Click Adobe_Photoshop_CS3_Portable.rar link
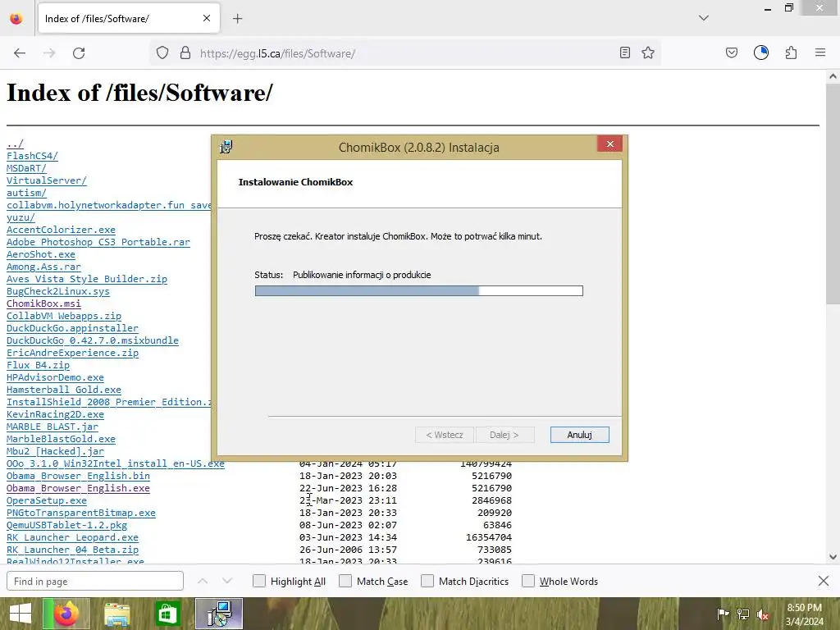 (x=98, y=242)
